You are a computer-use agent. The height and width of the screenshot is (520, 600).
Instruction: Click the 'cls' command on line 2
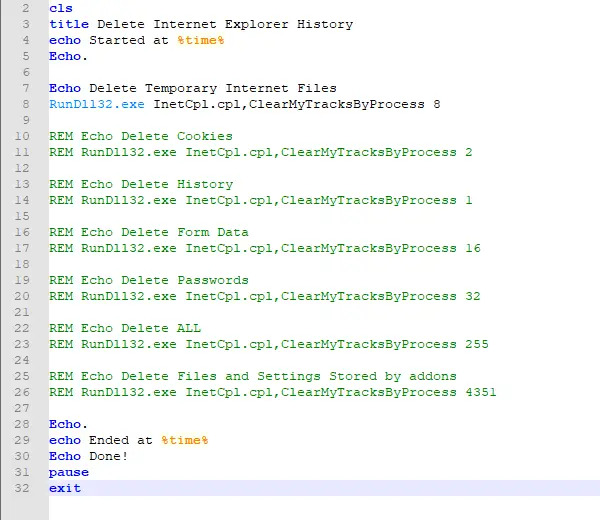pyautogui.click(x=61, y=8)
